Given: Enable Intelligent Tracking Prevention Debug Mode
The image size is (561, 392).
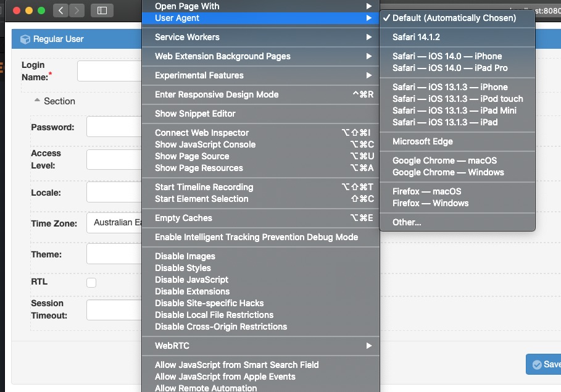Looking at the screenshot, I should coord(260,237).
